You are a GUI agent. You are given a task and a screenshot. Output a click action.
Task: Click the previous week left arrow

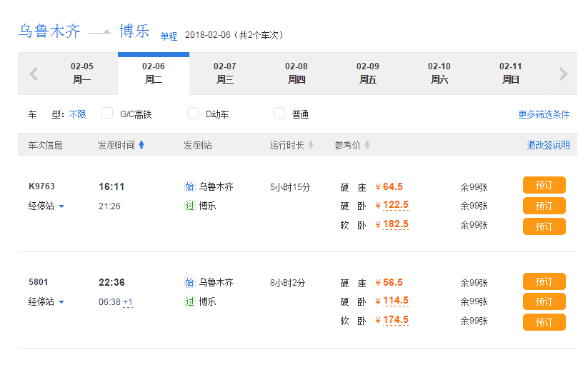(x=33, y=74)
